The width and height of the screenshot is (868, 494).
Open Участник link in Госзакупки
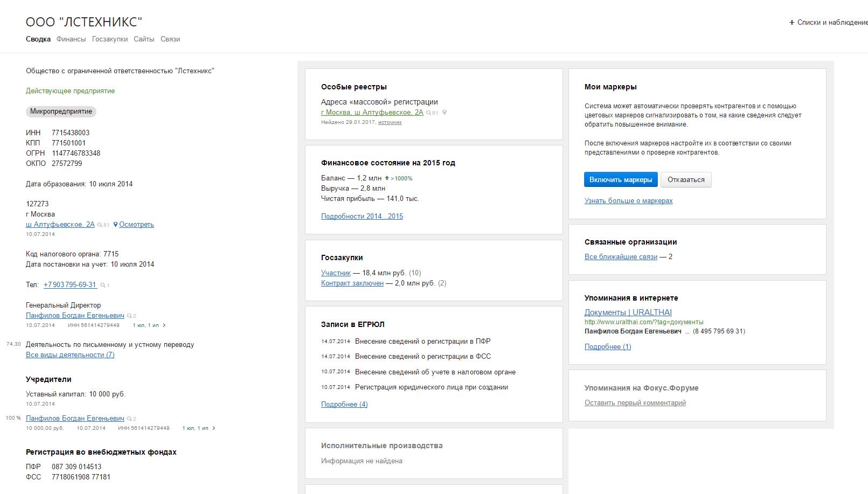click(336, 273)
